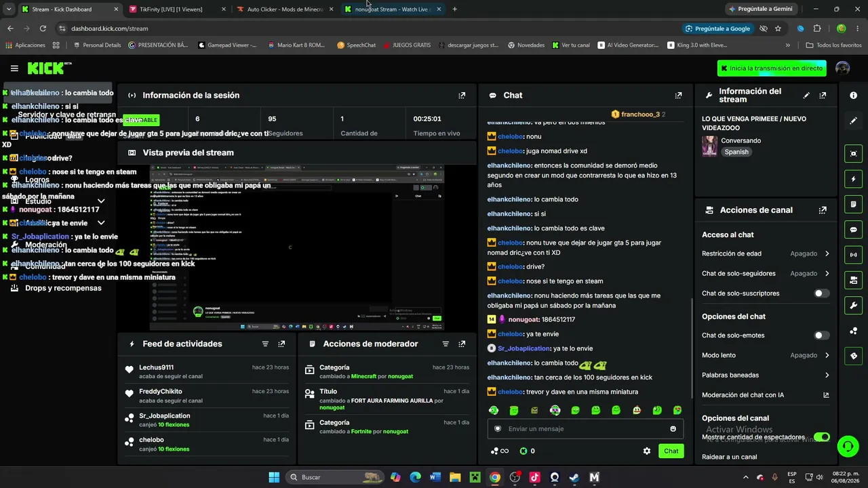The image size is (868, 488).
Task: Insert the last emote in the quick emote row
Action: (677, 410)
